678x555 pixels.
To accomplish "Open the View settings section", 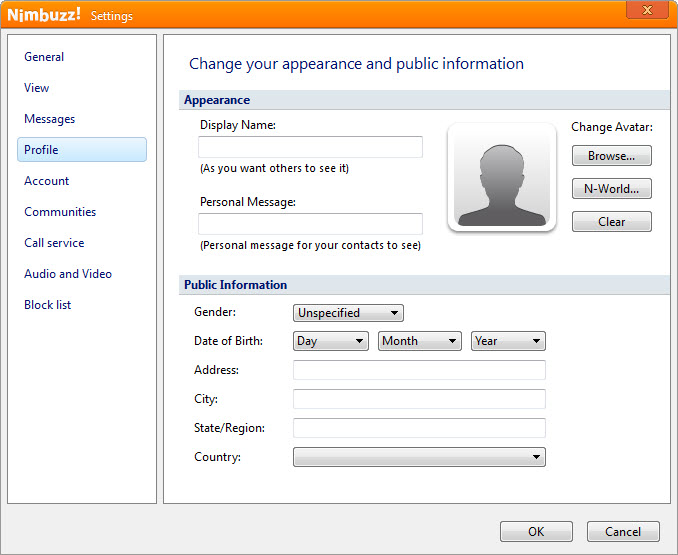I will point(37,88).
